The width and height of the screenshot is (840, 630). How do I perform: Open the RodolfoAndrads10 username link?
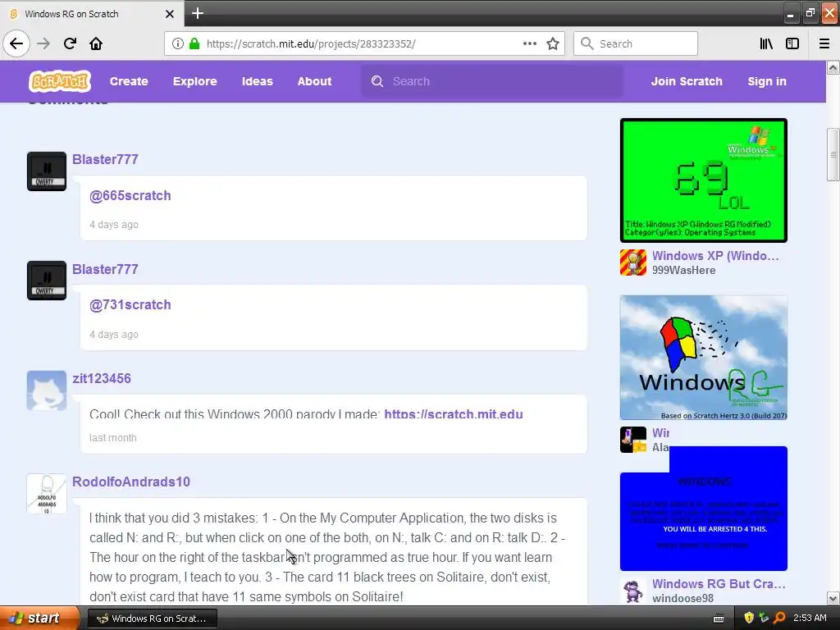coord(131,482)
